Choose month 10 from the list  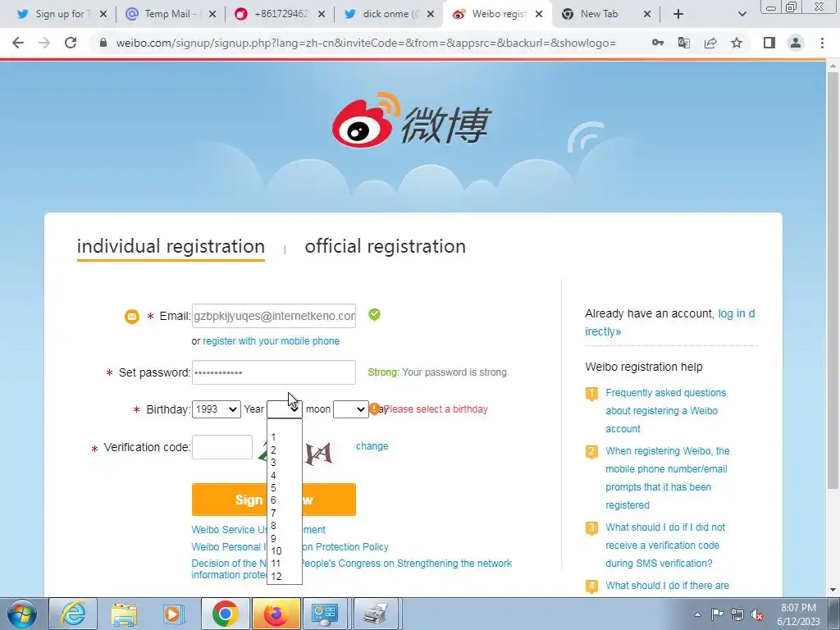tap(285, 550)
